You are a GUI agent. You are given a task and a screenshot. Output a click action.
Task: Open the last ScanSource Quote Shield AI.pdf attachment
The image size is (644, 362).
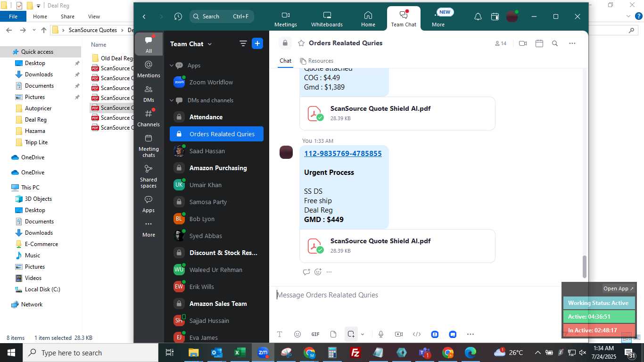397,246
